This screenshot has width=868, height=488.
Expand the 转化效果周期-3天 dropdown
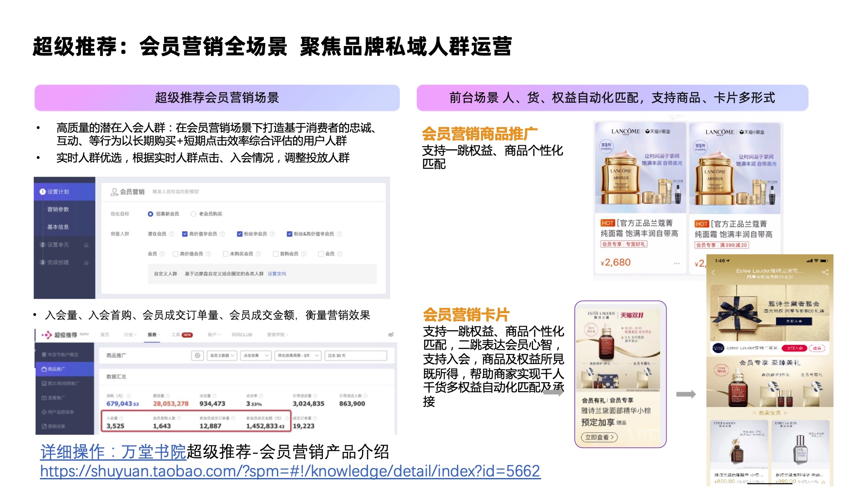point(298,355)
